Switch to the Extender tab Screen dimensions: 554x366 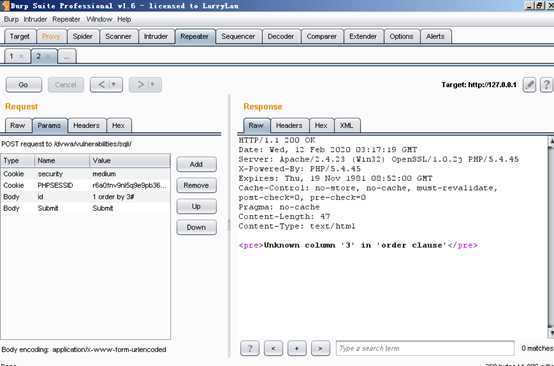click(x=363, y=36)
